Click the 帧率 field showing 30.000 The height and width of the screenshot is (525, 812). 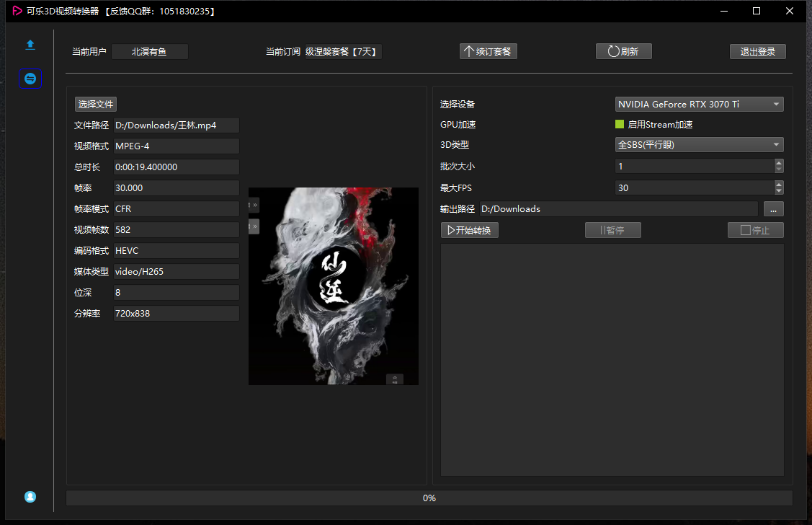pyautogui.click(x=176, y=188)
